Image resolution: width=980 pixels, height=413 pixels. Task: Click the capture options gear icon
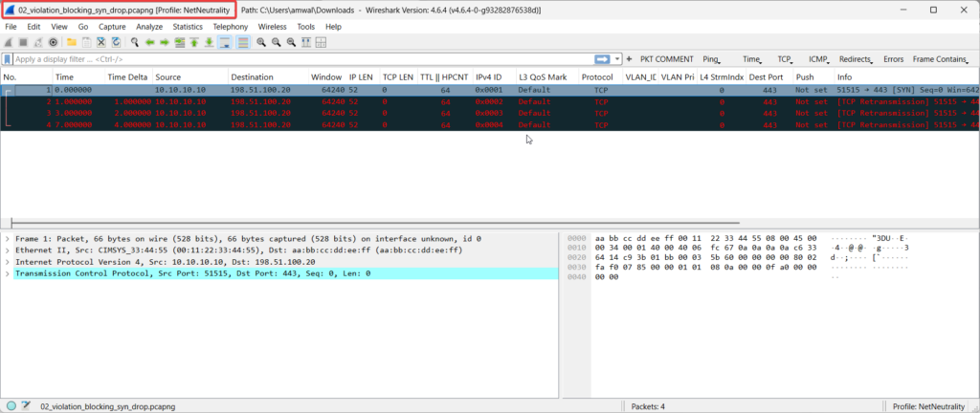[x=54, y=42]
